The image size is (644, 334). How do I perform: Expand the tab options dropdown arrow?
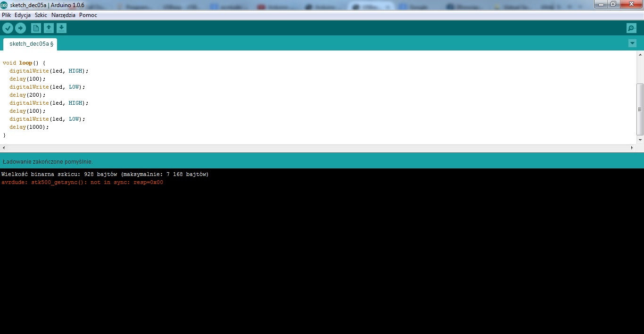coord(632,43)
